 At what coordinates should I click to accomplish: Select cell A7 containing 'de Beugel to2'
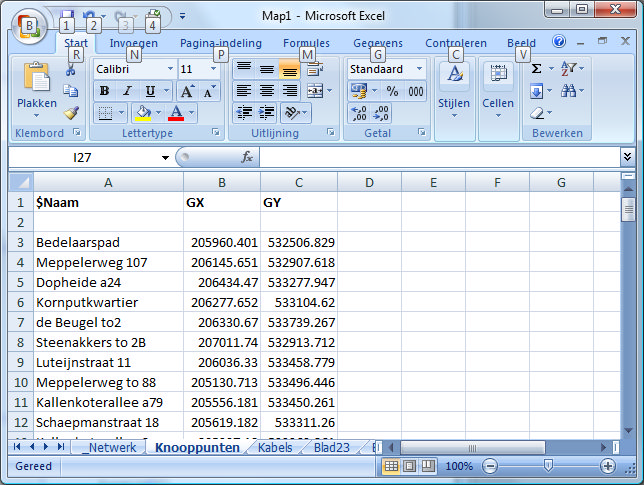[108, 322]
